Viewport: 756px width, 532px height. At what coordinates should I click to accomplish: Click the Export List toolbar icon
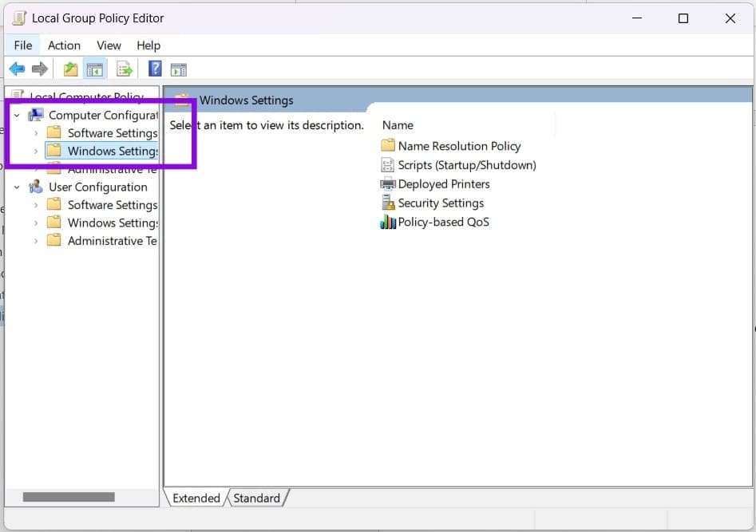click(x=125, y=69)
